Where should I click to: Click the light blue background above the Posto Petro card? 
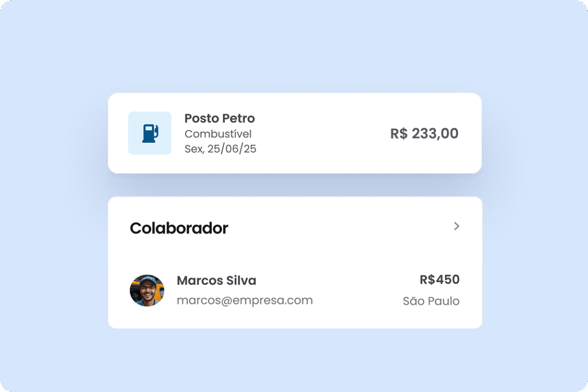[295, 47]
